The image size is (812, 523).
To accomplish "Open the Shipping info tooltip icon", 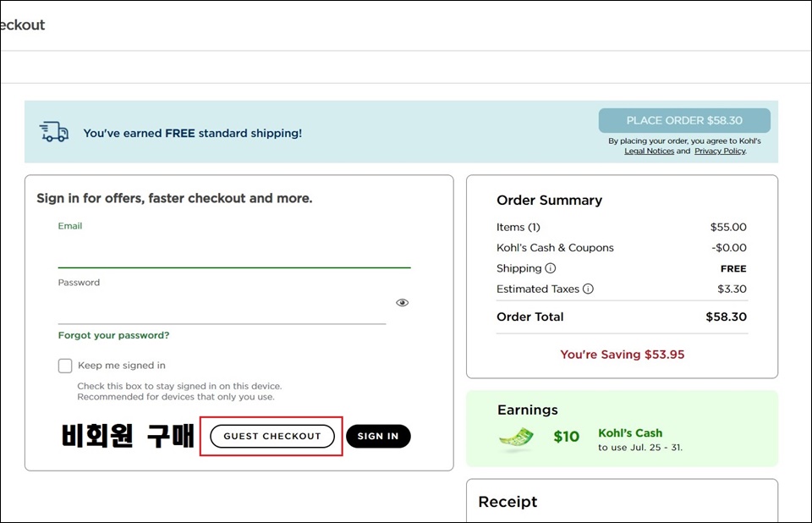I will coord(551,268).
